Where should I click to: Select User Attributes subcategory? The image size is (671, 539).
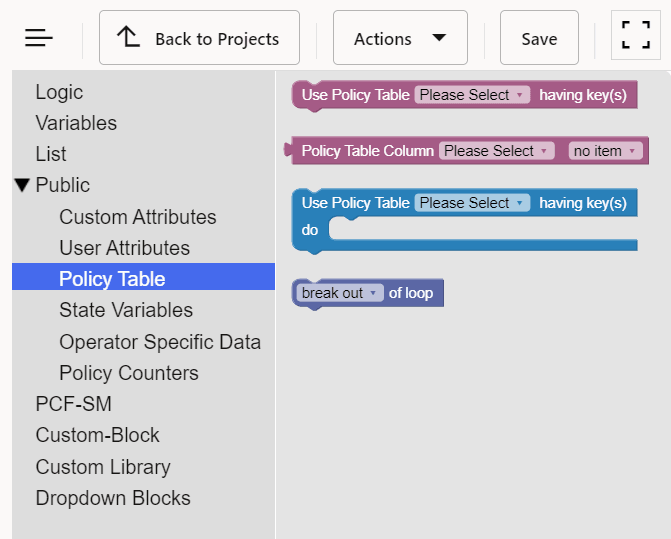pyautogui.click(x=124, y=248)
